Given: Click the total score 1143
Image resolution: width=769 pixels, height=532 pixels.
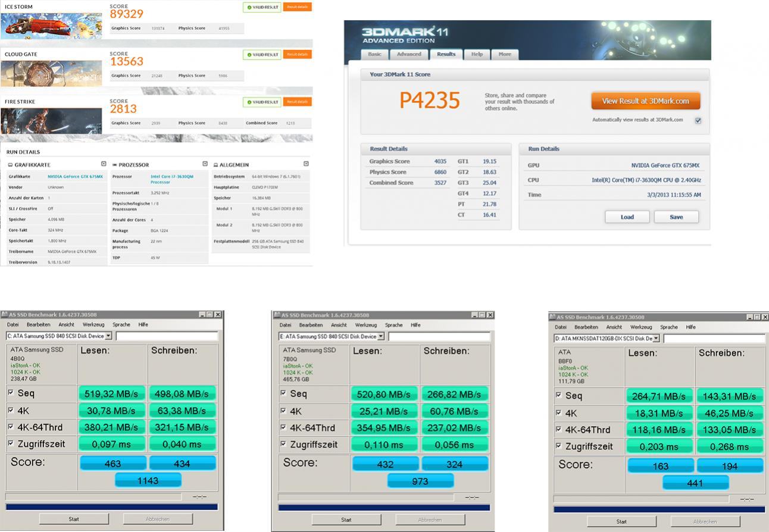Looking at the screenshot, I should tap(148, 480).
